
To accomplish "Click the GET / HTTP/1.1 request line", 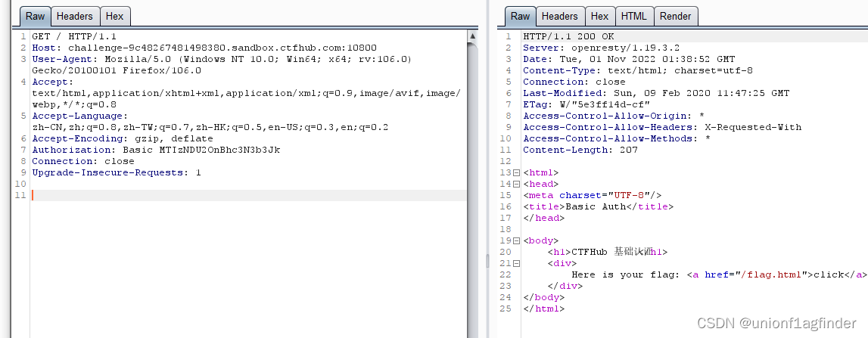I will (x=74, y=36).
